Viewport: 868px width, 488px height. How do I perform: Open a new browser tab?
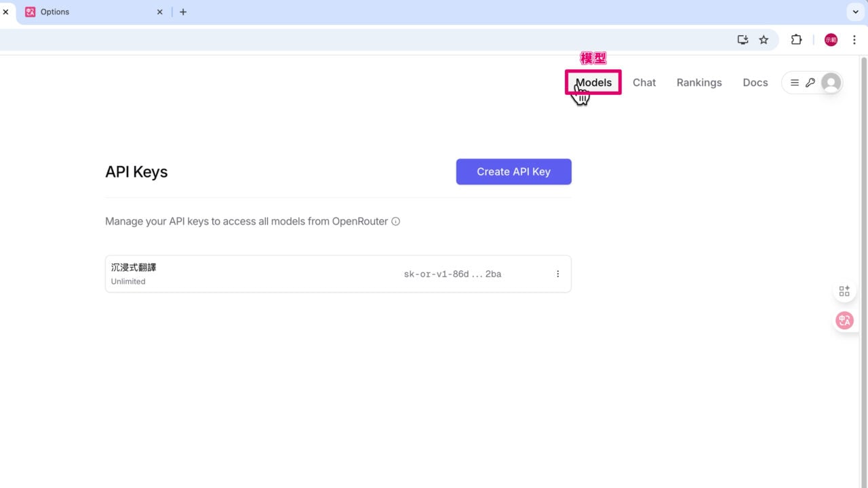tap(183, 12)
